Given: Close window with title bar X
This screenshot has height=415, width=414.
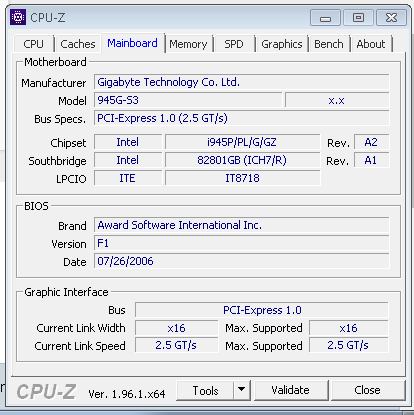Looking at the screenshot, I should (391, 18).
